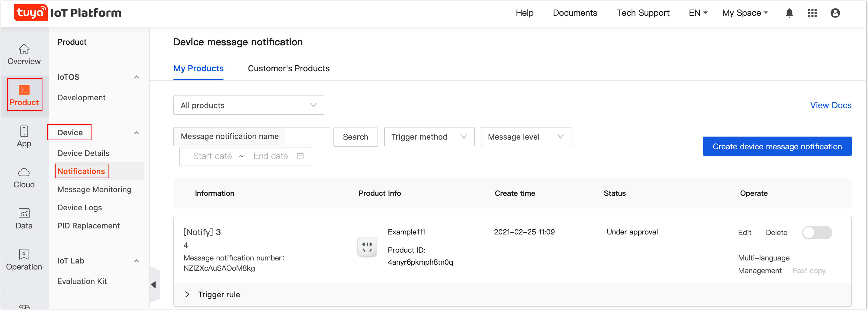Click the notification number NZlZXcAuSAOoM8kg

click(219, 268)
